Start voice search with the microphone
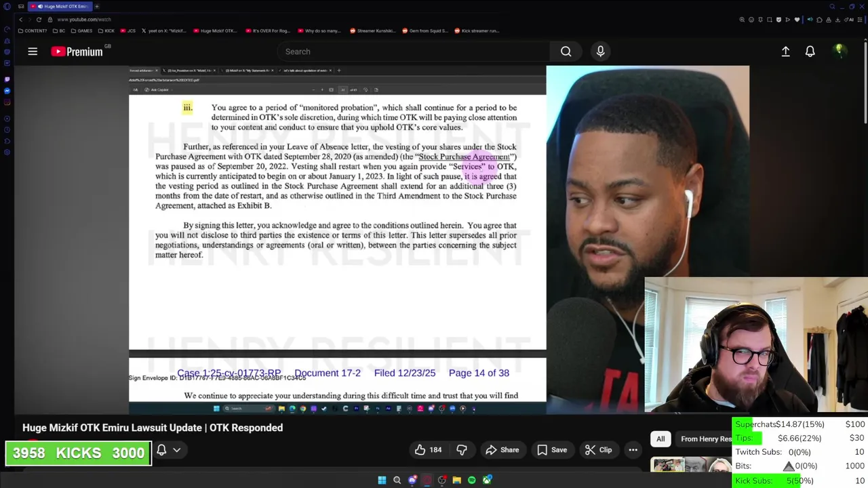The width and height of the screenshot is (868, 488). [600, 52]
